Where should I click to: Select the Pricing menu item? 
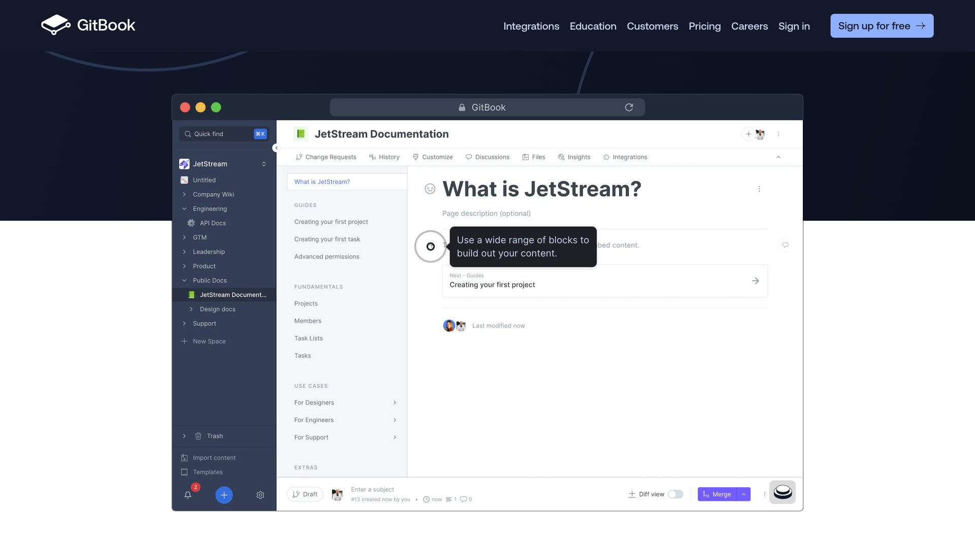704,26
